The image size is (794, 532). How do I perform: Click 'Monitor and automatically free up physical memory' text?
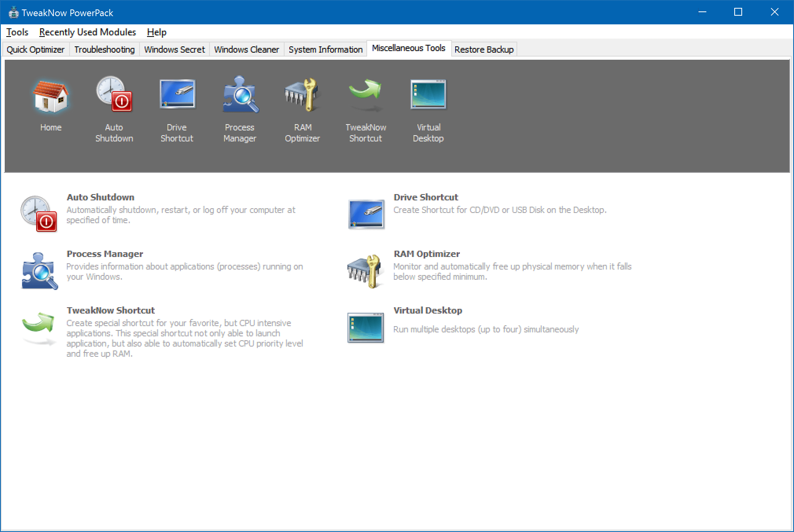coord(513,272)
